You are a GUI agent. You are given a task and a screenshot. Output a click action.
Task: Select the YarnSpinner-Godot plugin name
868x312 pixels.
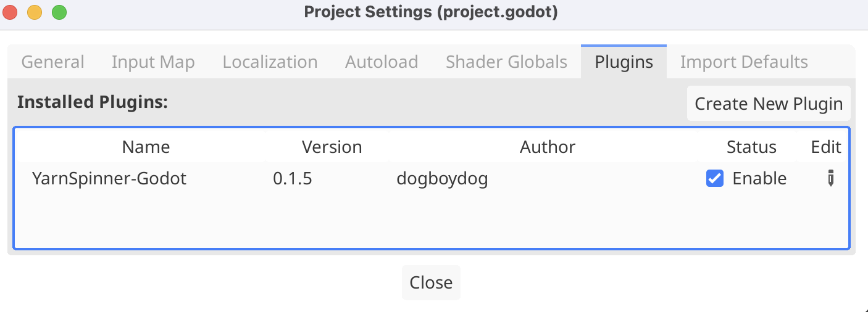[109, 179]
